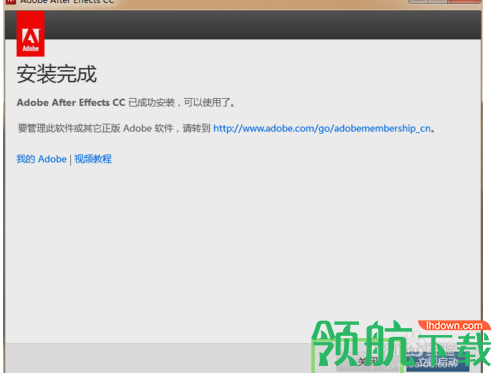The image size is (491, 373).
Task: Open the 我的 Adobe link
Action: pos(42,159)
